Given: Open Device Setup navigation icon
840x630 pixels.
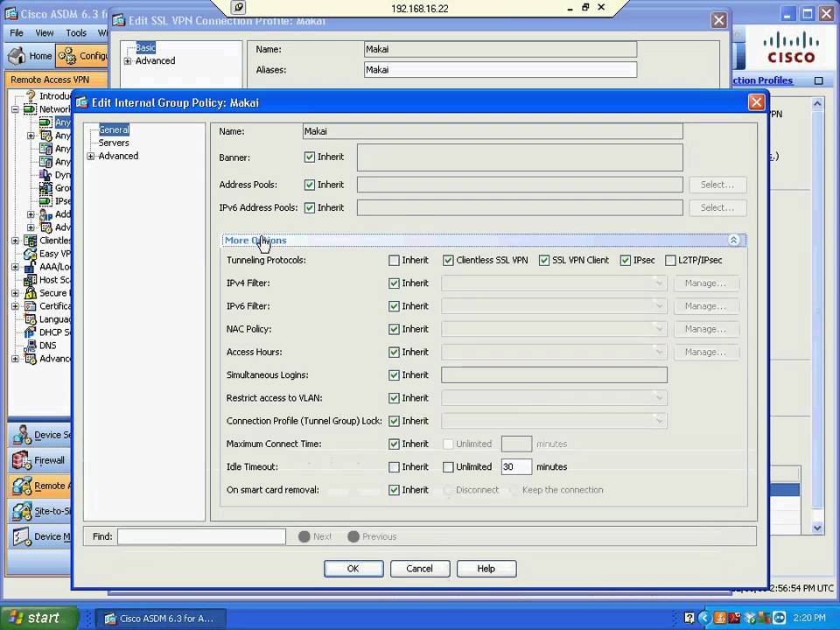Looking at the screenshot, I should click(x=22, y=435).
